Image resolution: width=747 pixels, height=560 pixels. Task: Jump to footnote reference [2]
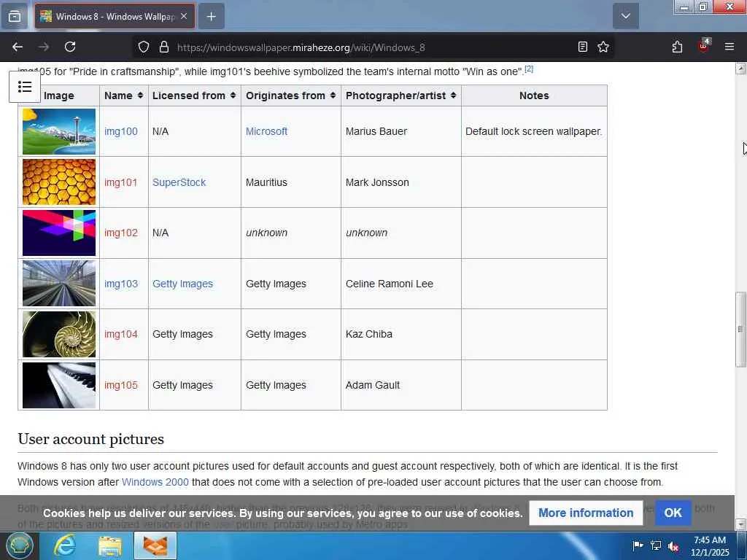(529, 69)
